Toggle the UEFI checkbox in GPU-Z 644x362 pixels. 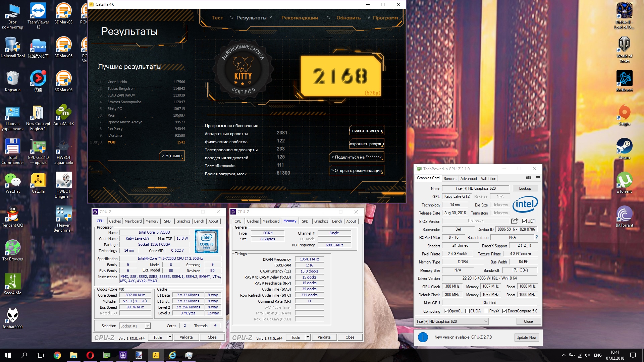pyautogui.click(x=524, y=221)
